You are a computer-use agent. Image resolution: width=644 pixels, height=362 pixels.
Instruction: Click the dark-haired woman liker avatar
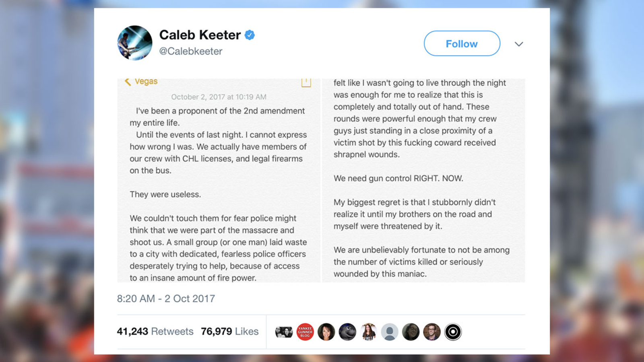click(x=326, y=331)
